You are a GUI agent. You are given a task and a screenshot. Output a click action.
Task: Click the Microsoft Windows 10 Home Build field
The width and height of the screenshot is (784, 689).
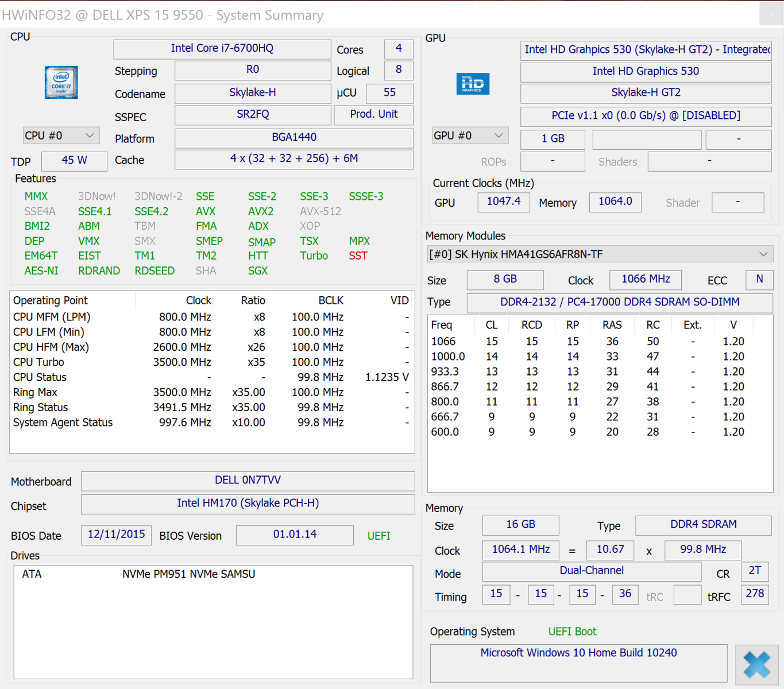point(578,662)
